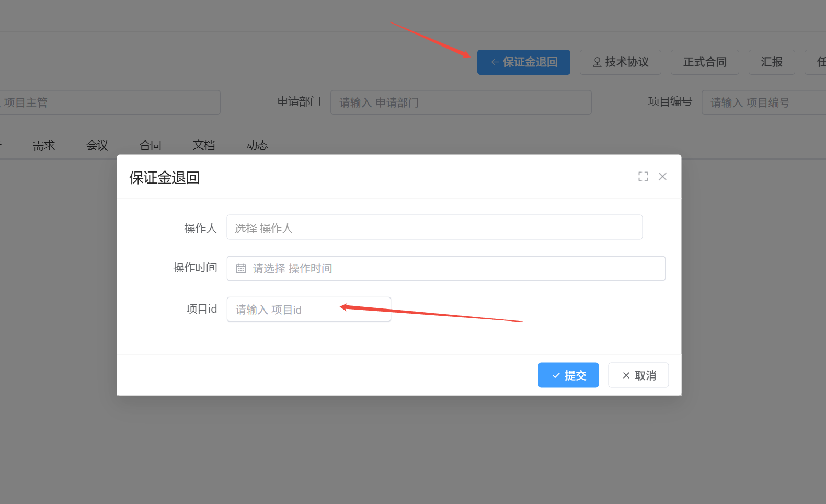The image size is (826, 504).
Task: Click the calendar icon in 操作时间 field
Action: [x=241, y=268]
